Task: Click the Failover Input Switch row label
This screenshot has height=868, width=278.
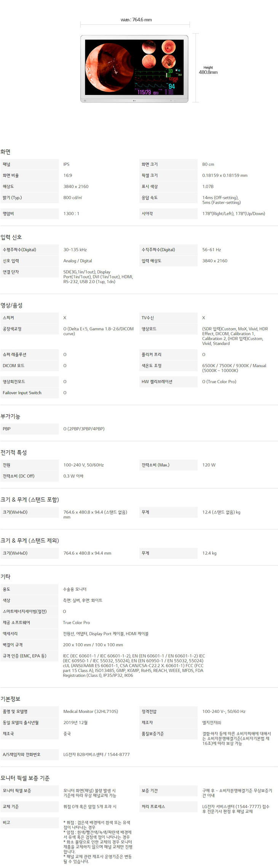Action: (22, 393)
